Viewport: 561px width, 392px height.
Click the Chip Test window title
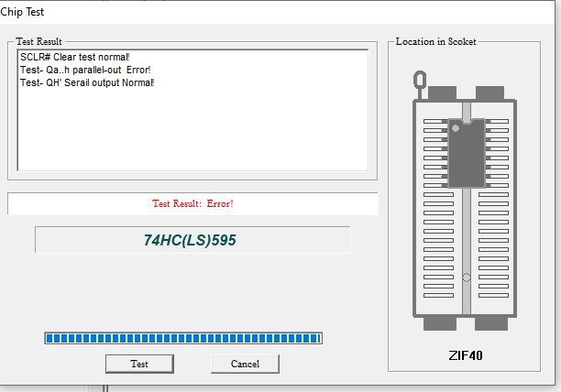(22, 12)
